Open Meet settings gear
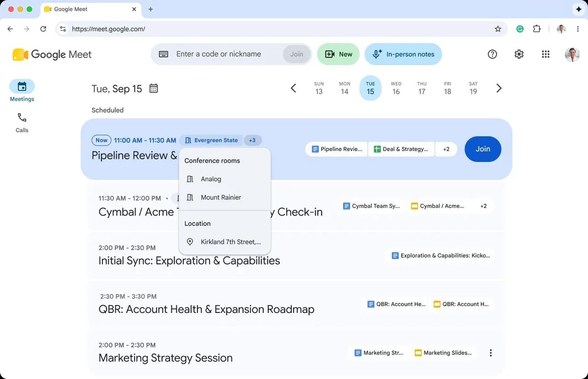 519,54
